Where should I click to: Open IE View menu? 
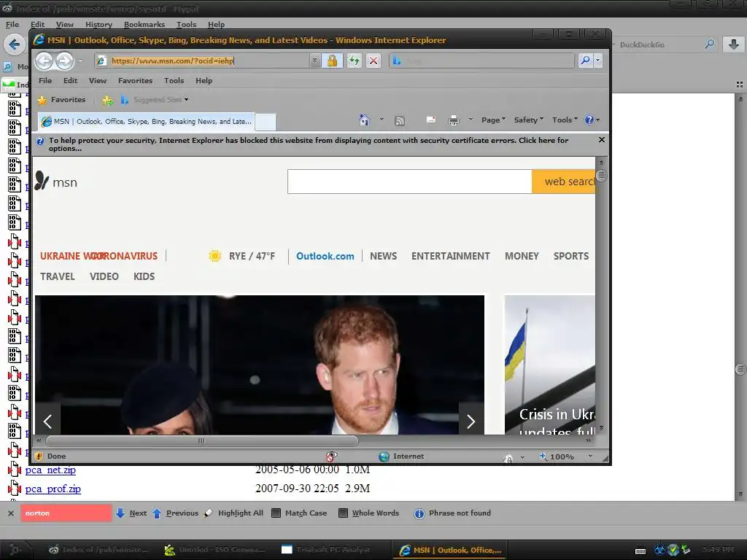(x=98, y=80)
